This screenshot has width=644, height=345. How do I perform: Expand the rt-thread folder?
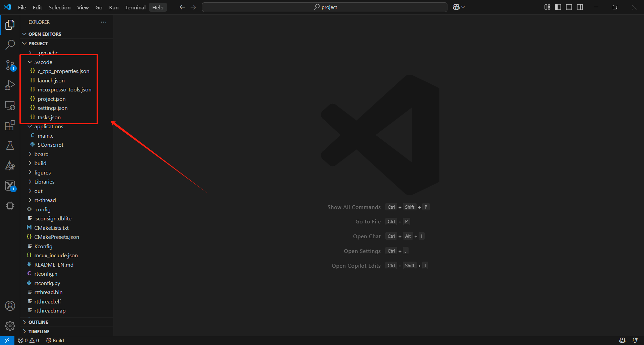[45, 200]
